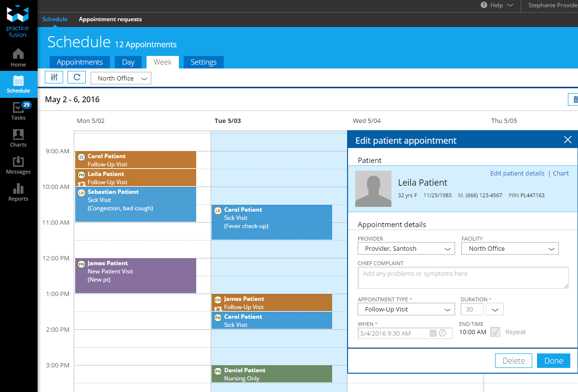Open Reports in the left sidebar
Screen dimensions: 578x392
click(18, 192)
